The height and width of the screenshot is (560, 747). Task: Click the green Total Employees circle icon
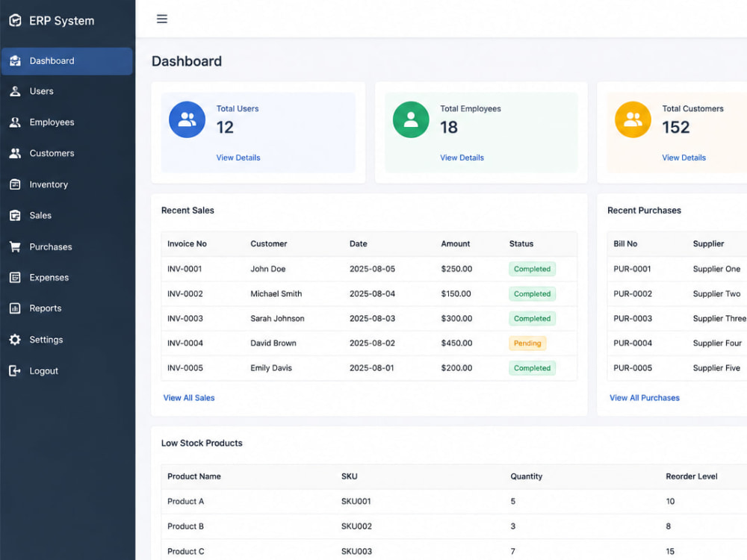[x=411, y=119]
